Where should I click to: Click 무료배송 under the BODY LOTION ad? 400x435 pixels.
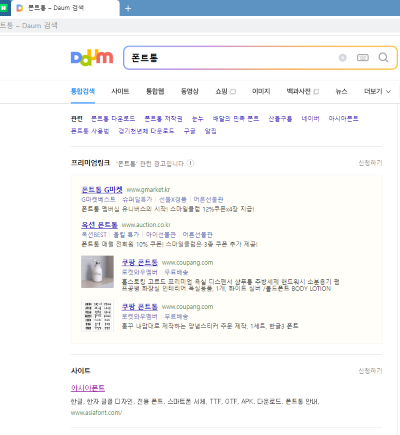click(176, 272)
